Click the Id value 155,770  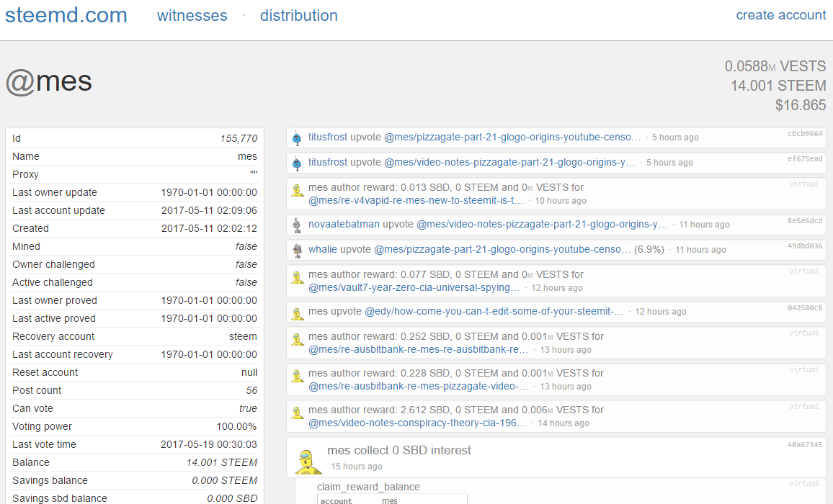(x=239, y=139)
